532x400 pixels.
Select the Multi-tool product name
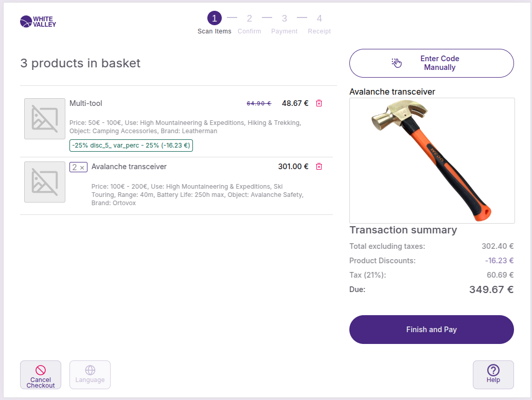(x=86, y=103)
